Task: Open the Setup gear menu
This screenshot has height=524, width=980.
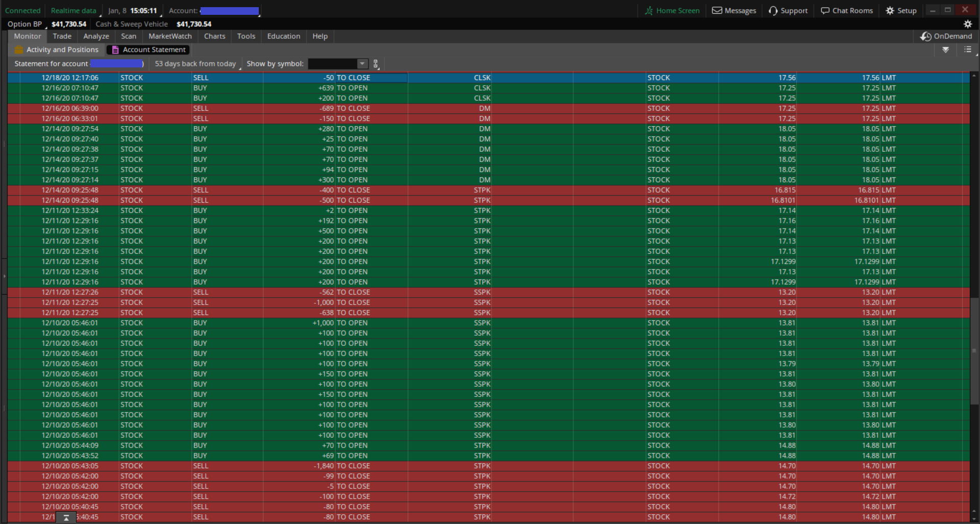Action: click(901, 10)
